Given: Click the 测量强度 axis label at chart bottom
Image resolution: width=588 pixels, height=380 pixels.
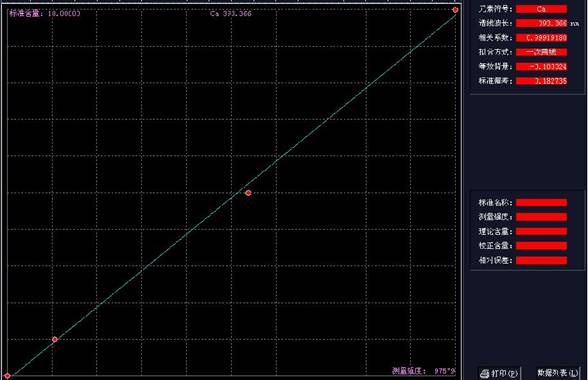Looking at the screenshot, I should tap(409, 371).
